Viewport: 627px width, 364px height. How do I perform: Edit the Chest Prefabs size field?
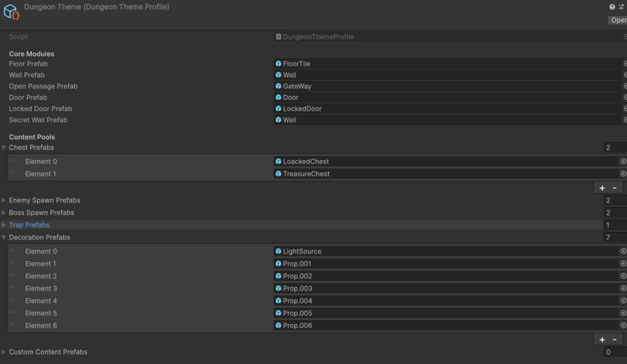click(x=615, y=148)
